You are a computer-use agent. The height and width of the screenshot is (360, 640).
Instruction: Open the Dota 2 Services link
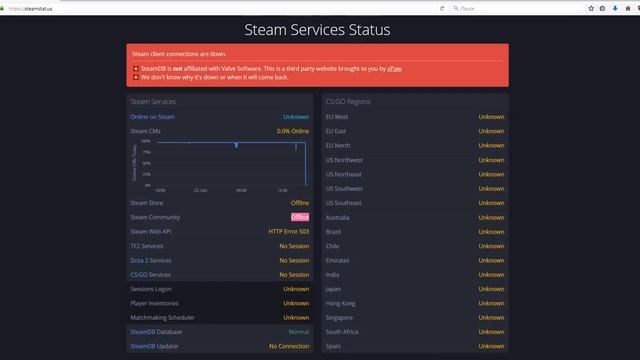pyautogui.click(x=151, y=260)
